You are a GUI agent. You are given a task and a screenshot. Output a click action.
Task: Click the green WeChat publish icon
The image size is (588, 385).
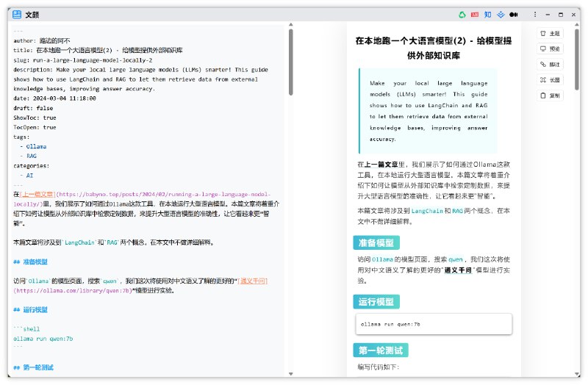coord(462,14)
